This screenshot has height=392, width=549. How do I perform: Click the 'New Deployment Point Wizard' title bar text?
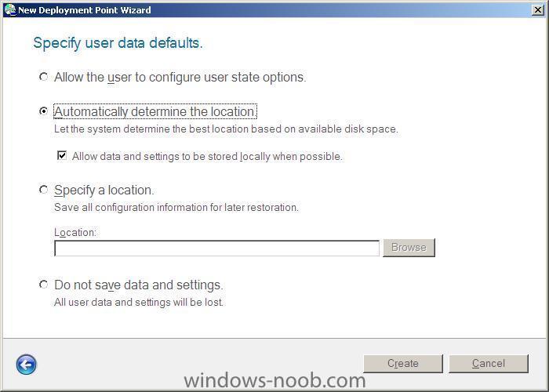pyautogui.click(x=85, y=9)
